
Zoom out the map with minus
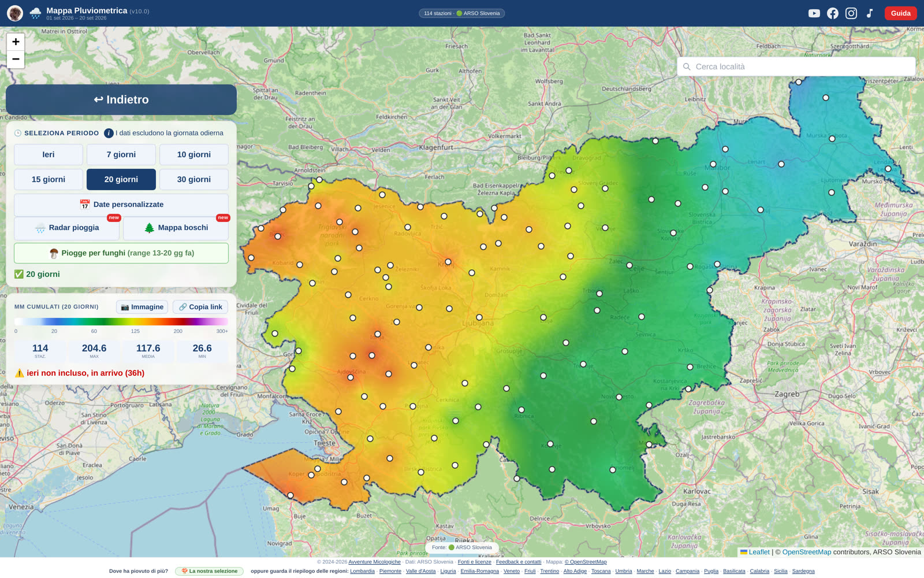pos(16,59)
